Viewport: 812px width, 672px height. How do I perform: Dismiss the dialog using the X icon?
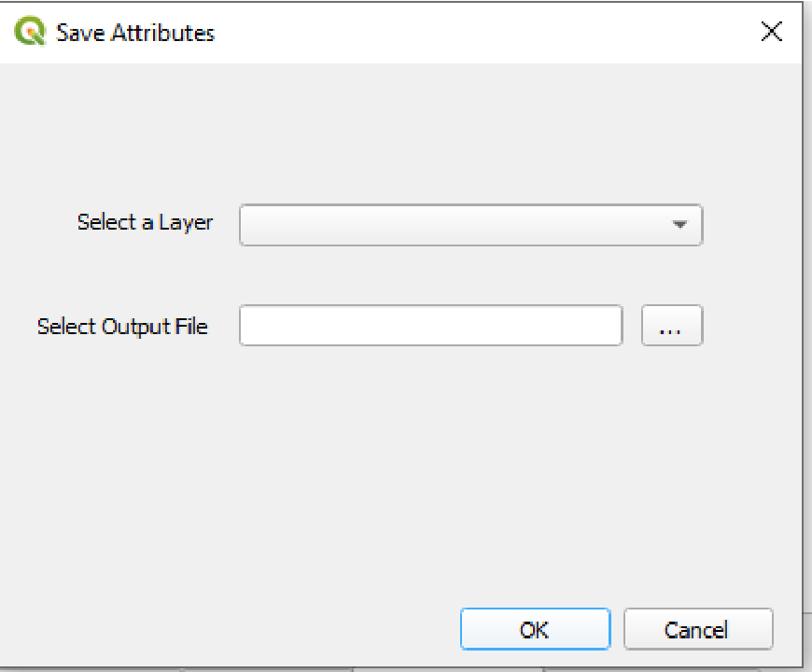pos(771,32)
